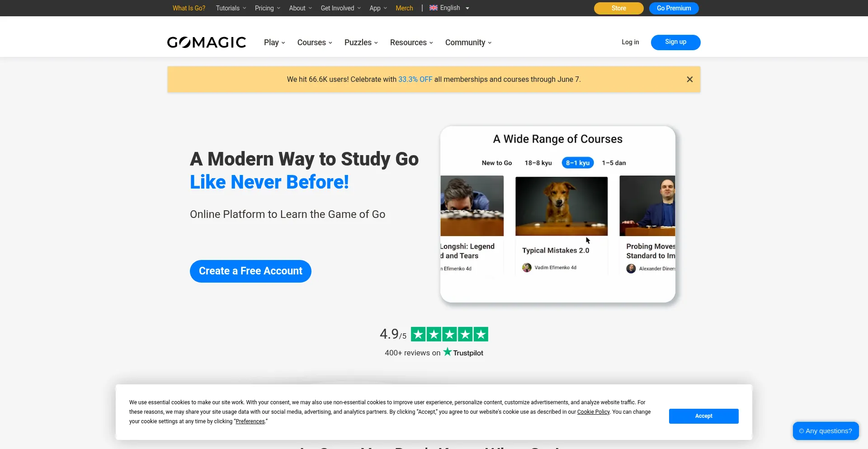868x449 pixels.
Task: Open cookie Preferences link
Action: pos(250,421)
